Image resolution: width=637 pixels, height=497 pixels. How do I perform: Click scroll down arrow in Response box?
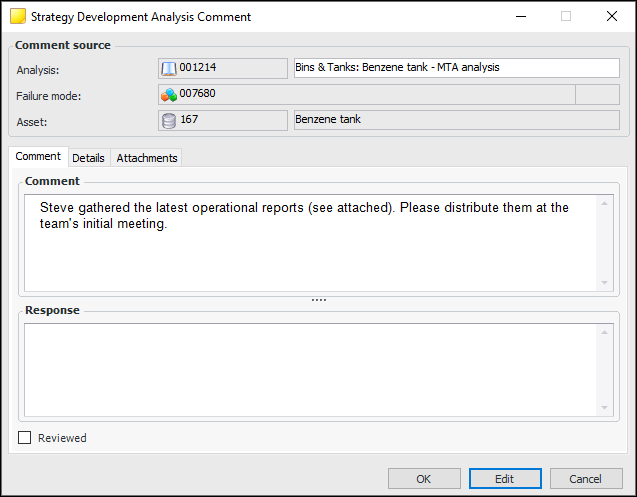[x=603, y=408]
